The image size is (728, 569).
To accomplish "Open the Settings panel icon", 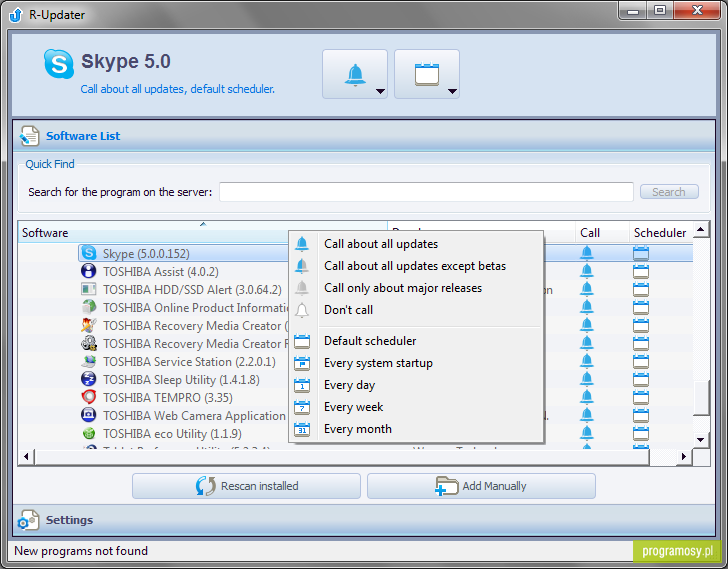I will click(28, 520).
